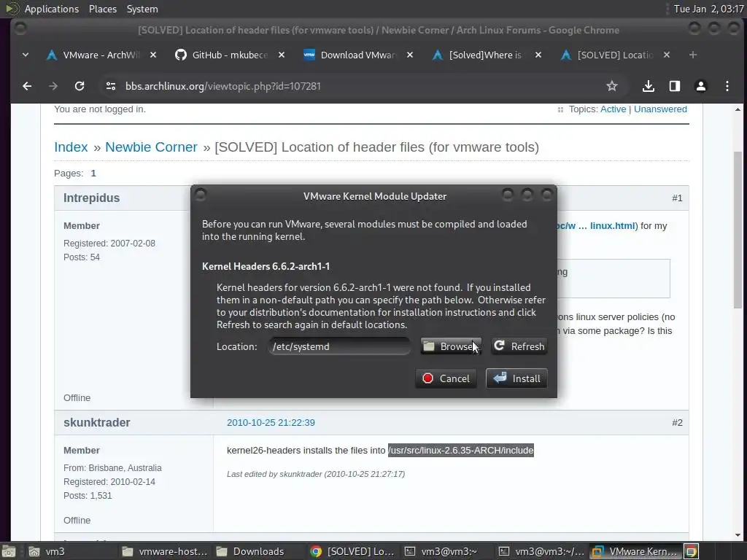Viewport: 747px width, 560px height.
Task: Switch to [Solved]Where is tab
Action: [485, 55]
